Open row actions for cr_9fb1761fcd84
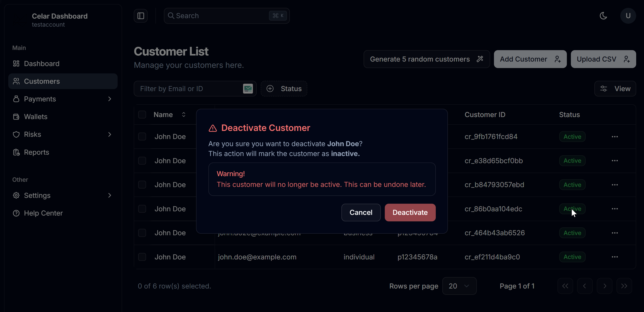Screen dimensions: 644x312 (x=614, y=137)
